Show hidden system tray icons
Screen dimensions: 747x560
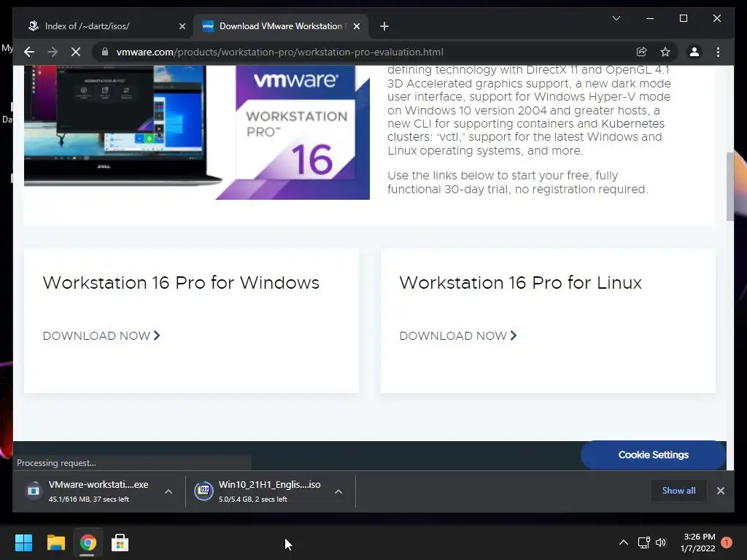(623, 542)
